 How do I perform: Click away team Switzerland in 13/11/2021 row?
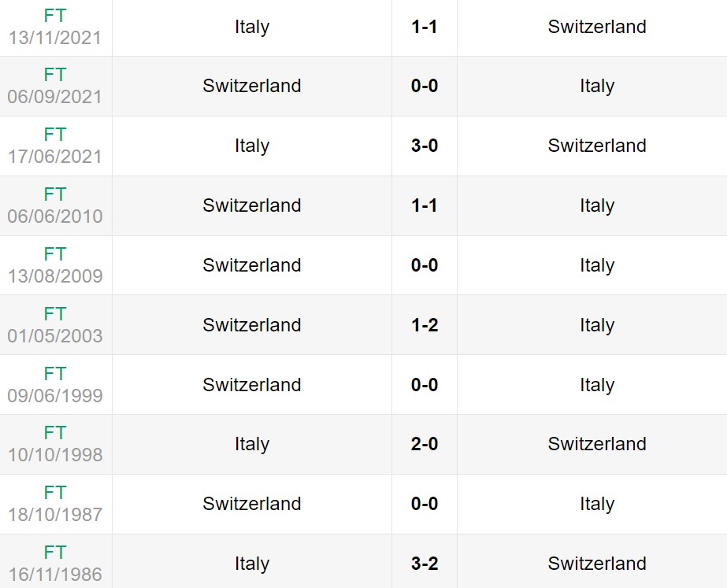point(597,27)
